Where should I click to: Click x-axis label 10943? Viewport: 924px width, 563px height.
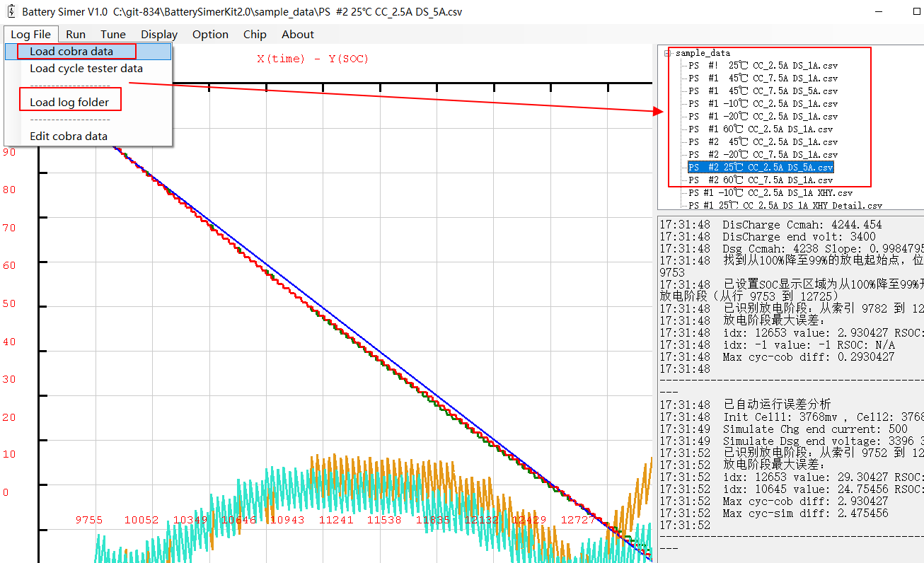coord(287,520)
